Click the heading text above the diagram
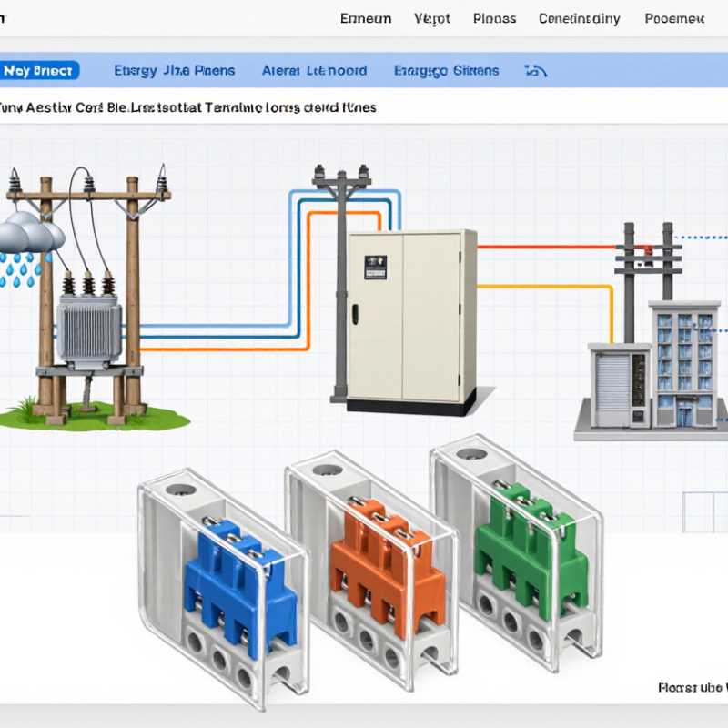Image resolution: width=728 pixels, height=728 pixels. (x=188, y=107)
